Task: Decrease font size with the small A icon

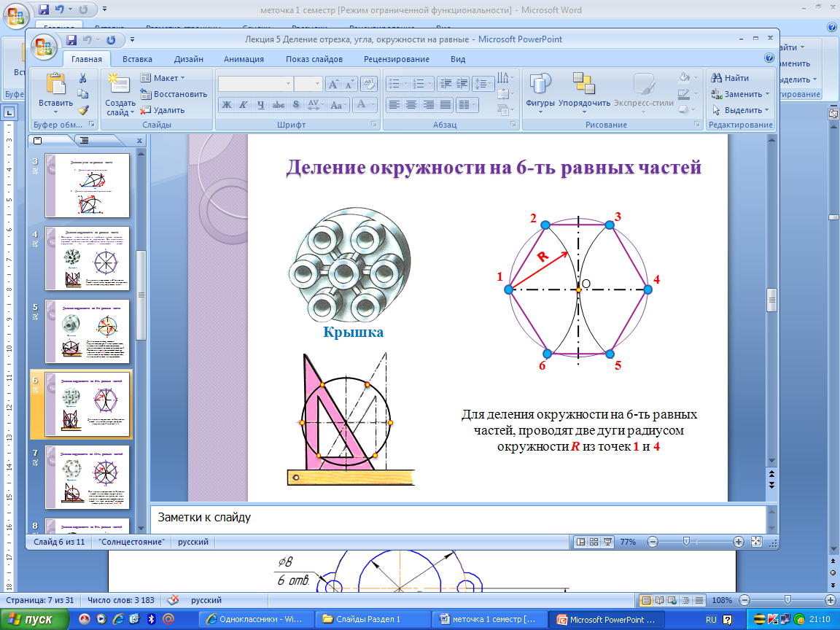Action: pyautogui.click(x=349, y=84)
